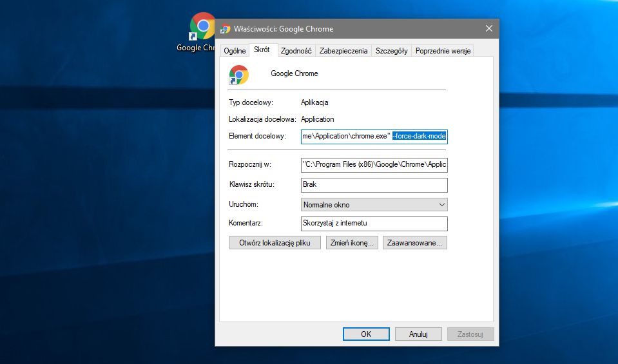Viewport: 618px width, 364px height.
Task: Expand the Uruchom dropdown
Action: [374, 205]
